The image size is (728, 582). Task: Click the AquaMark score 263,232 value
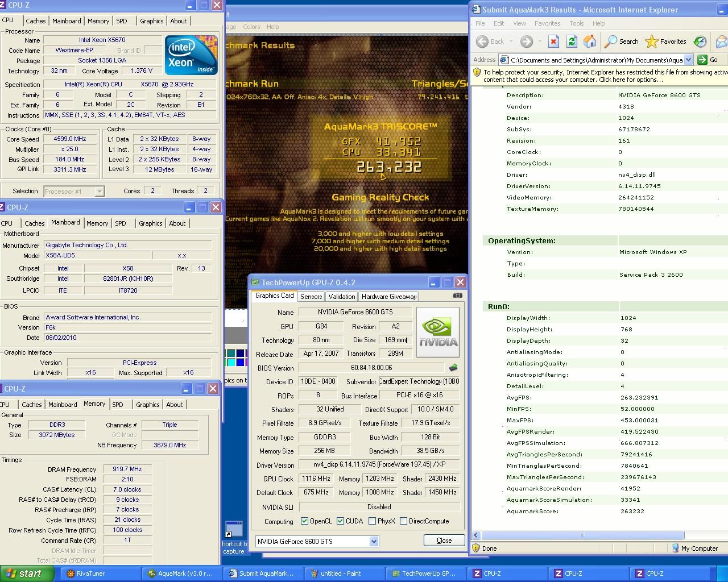[x=389, y=167]
